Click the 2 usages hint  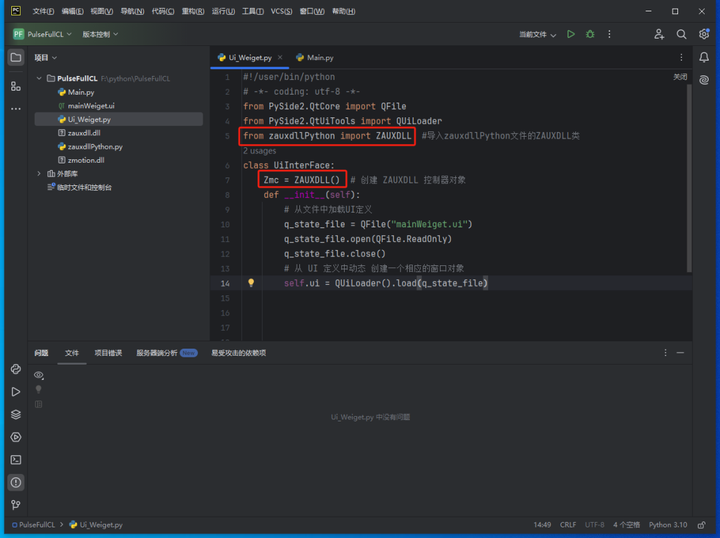pos(259,151)
